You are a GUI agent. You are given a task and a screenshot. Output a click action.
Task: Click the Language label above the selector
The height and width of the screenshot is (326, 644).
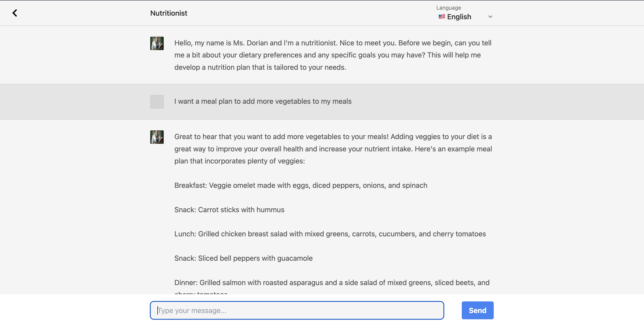point(449,8)
